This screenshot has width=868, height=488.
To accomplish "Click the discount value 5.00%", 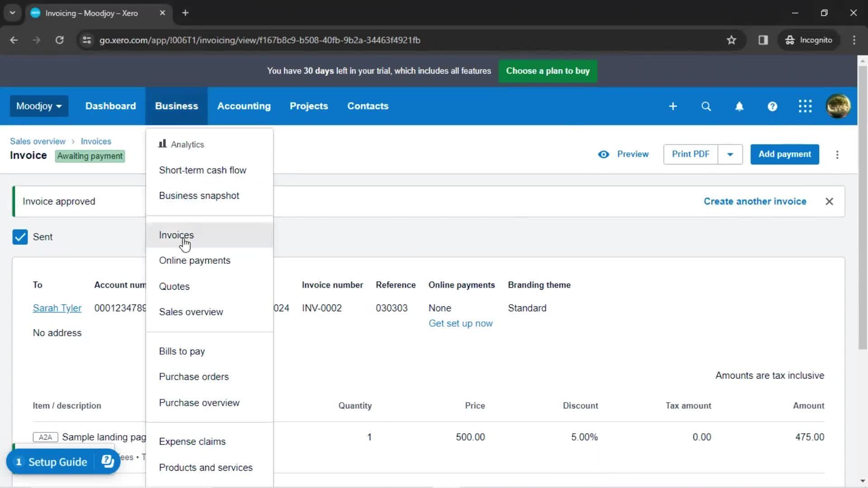I will (584, 437).
